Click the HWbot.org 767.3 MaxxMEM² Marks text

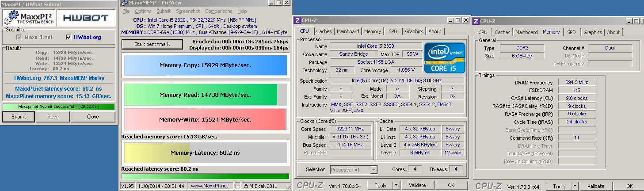(59, 78)
